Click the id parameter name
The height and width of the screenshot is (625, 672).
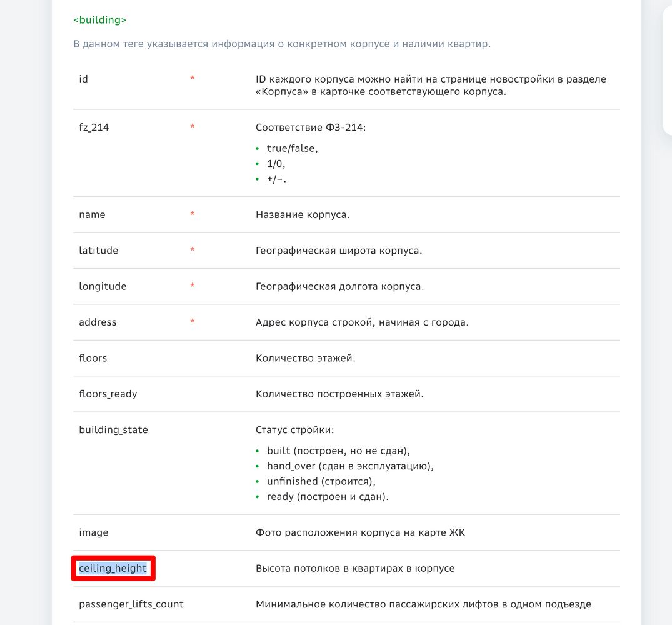[83, 79]
